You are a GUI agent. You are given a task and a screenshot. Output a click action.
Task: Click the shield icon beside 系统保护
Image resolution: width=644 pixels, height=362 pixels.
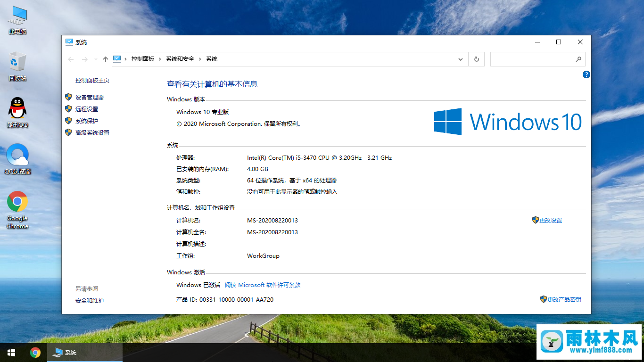pos(68,121)
